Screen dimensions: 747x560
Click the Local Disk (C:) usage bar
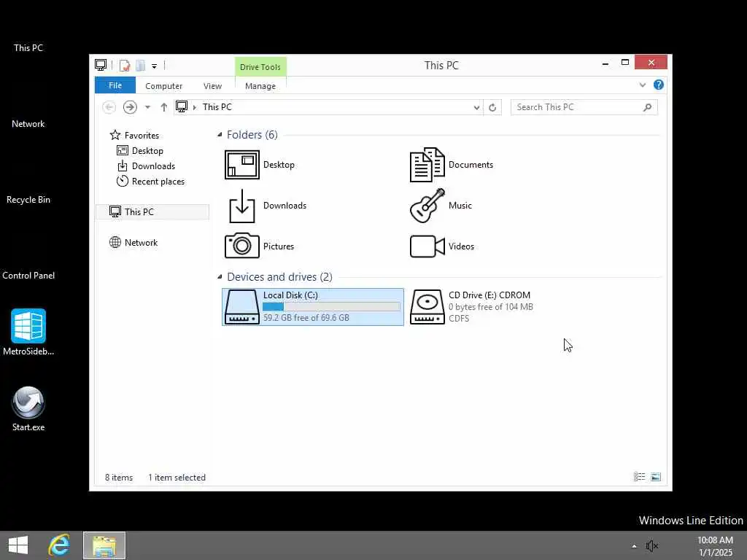tap(332, 307)
